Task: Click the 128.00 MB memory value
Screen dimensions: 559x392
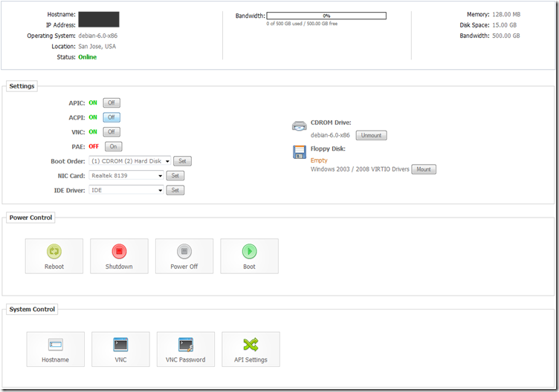Action: point(506,15)
